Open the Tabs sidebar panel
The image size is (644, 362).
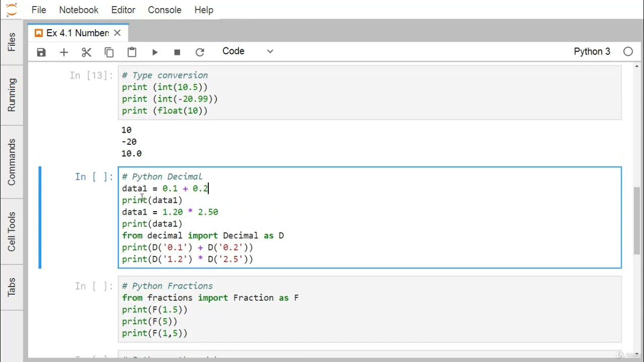point(12,287)
